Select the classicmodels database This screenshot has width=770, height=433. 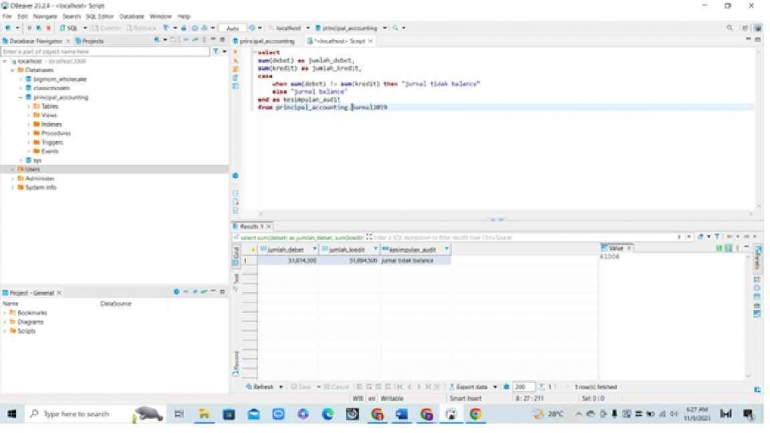point(52,88)
